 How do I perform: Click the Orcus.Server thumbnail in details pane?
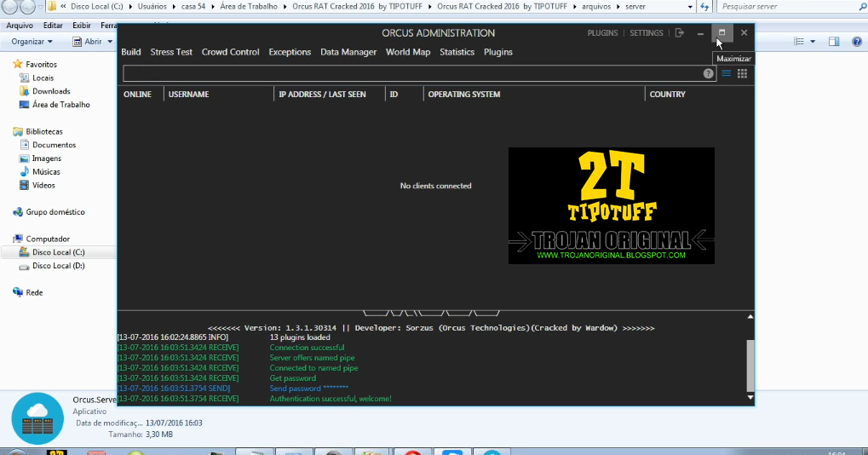point(37,418)
